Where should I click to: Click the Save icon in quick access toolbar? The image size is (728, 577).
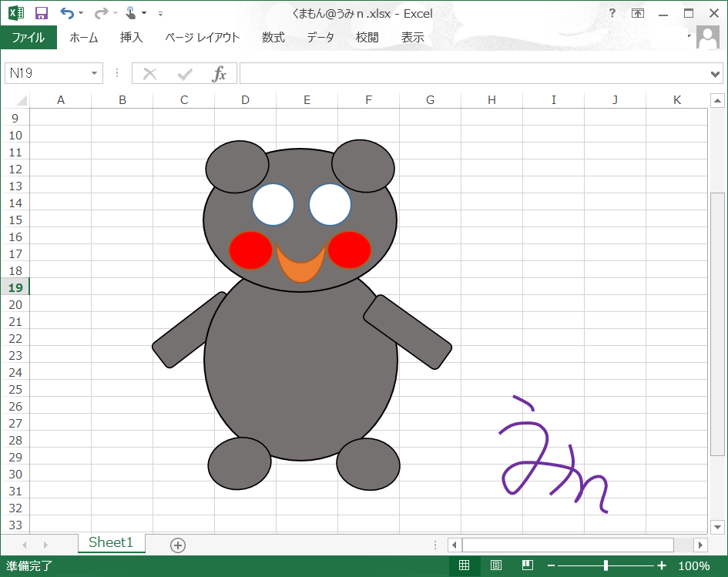pyautogui.click(x=42, y=13)
